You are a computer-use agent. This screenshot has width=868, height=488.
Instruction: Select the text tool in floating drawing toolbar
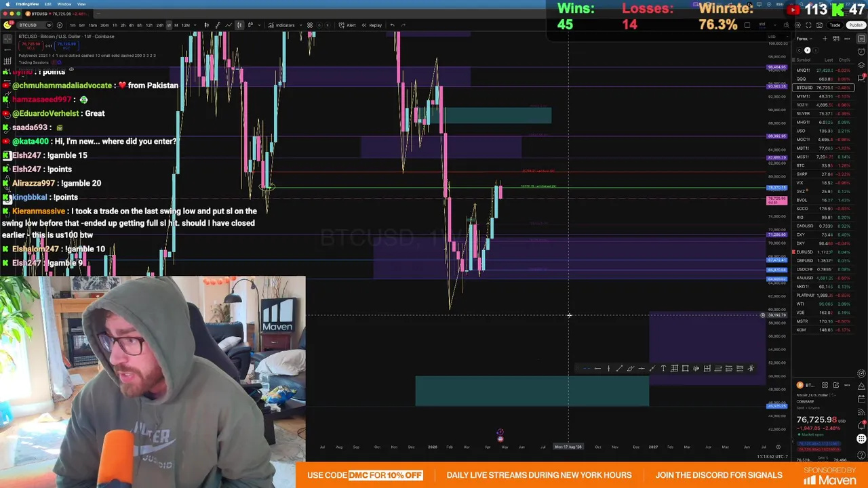663,369
